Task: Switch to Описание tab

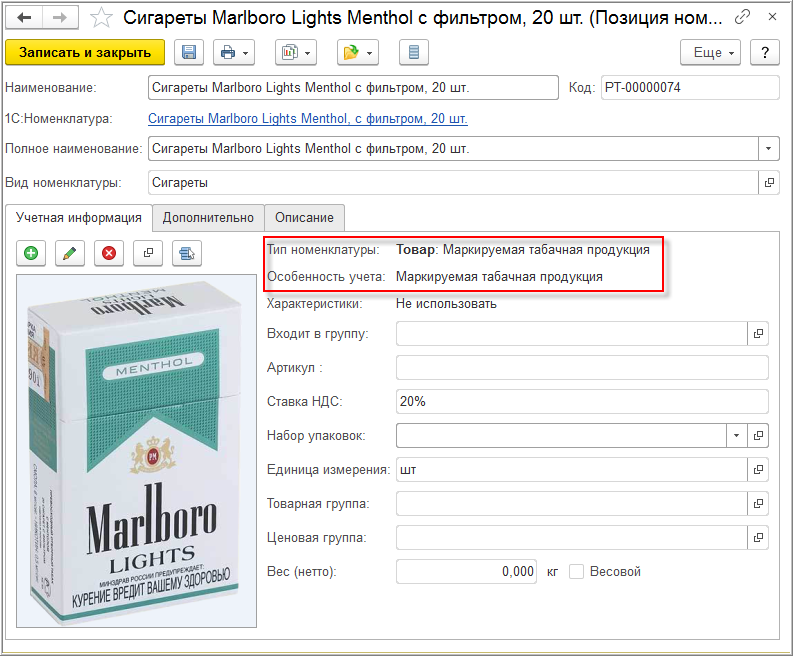Action: click(x=304, y=217)
